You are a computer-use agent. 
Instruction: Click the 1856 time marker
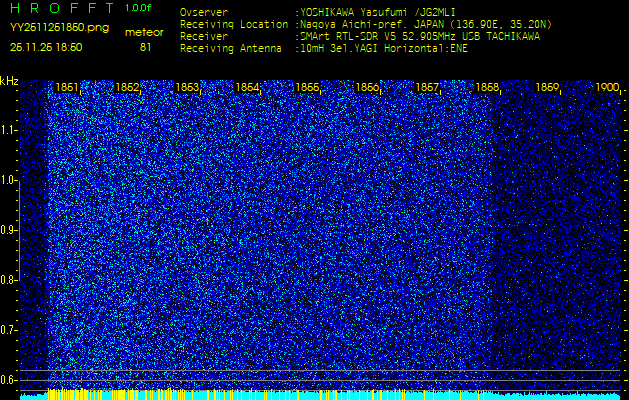click(x=367, y=87)
